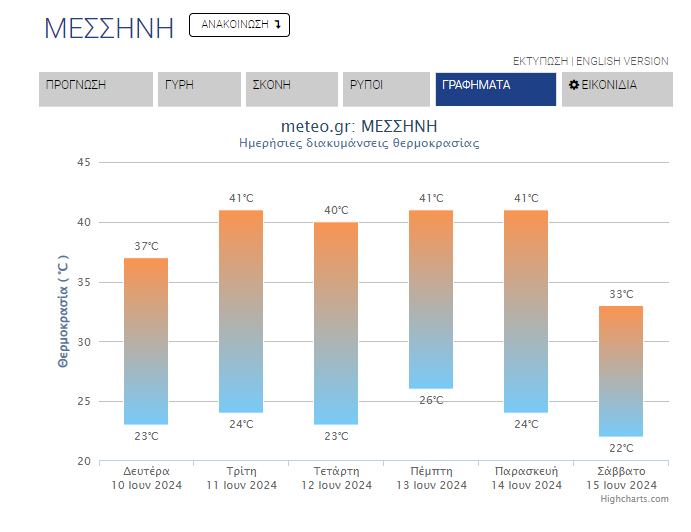The width and height of the screenshot is (691, 532).
Task: Click the gear icon beside ΕΙΚΟΝΙΔΙΑ
Action: [574, 85]
